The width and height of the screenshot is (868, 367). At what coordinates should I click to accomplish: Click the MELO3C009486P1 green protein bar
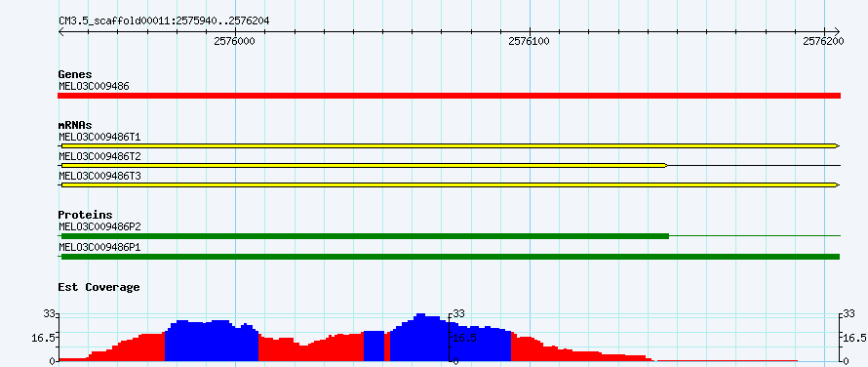[449, 257]
